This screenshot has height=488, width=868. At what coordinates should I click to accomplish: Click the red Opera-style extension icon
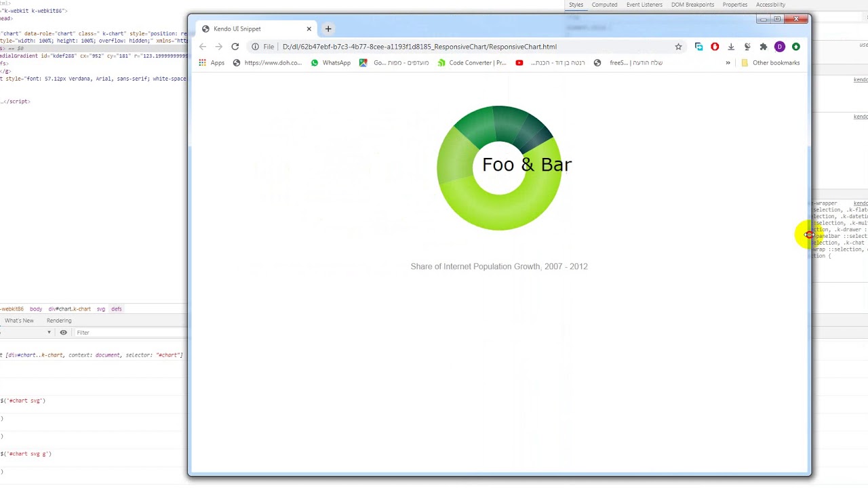pyautogui.click(x=715, y=47)
